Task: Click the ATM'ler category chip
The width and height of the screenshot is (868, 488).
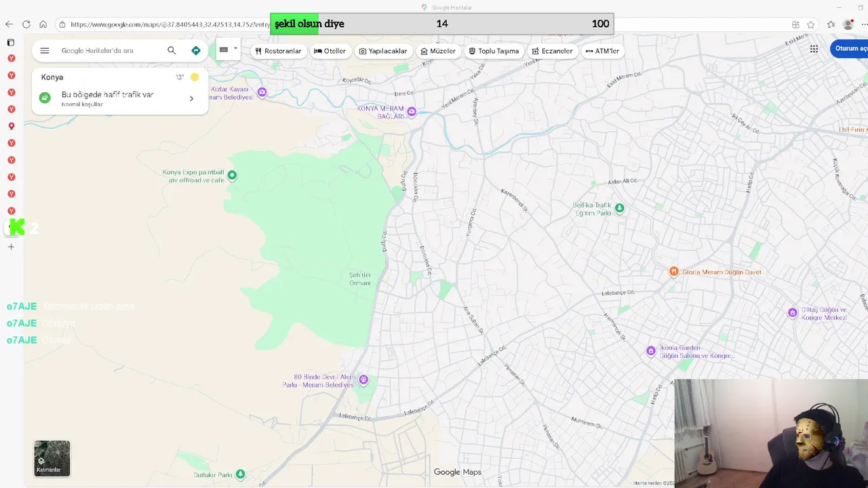Action: tap(602, 51)
